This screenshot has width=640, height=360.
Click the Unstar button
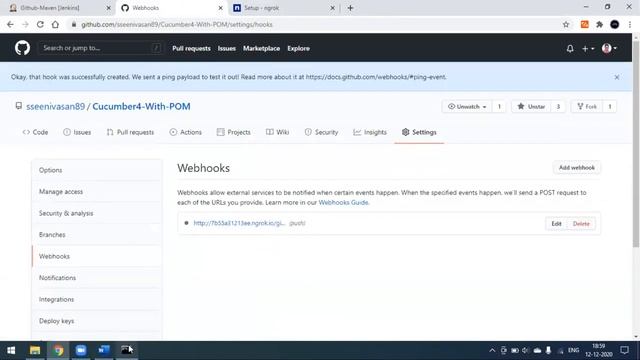point(531,107)
